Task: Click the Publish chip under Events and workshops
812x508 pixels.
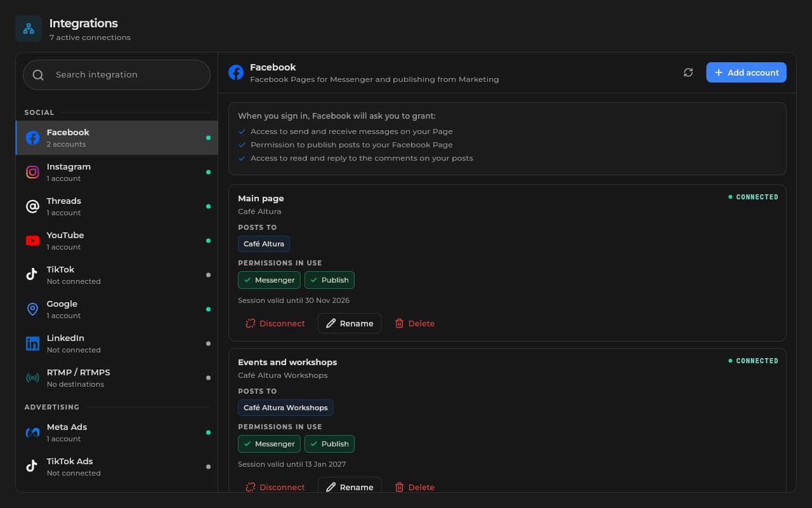Action: pyautogui.click(x=329, y=444)
